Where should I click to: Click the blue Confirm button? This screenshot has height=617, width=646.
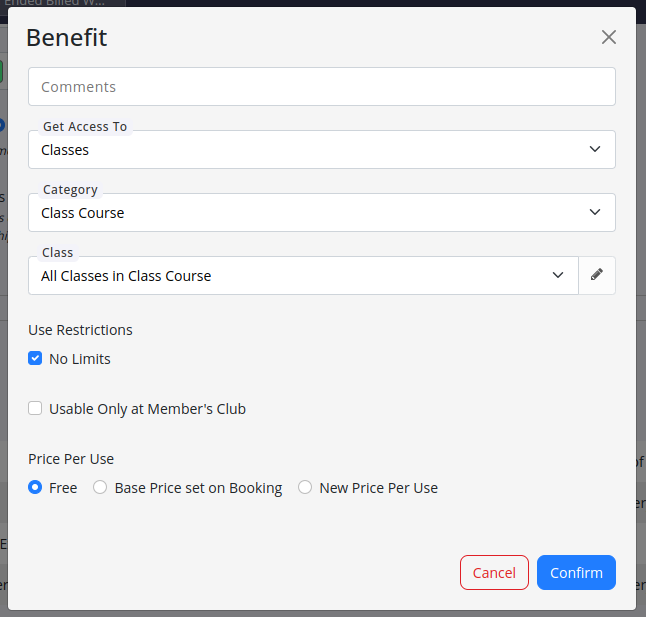point(576,573)
